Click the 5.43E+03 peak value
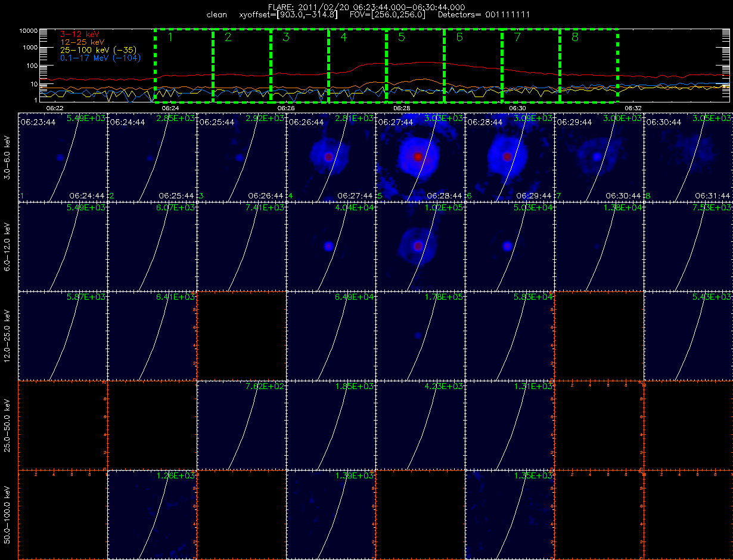This screenshot has width=733, height=560. tap(712, 297)
